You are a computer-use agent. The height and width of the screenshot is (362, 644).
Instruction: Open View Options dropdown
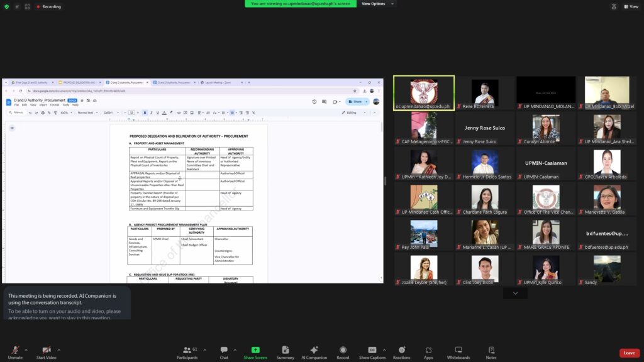click(377, 4)
